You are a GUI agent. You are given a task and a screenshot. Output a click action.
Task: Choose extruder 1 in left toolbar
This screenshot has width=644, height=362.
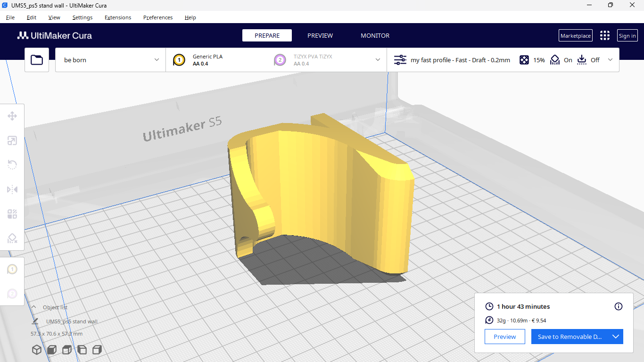pos(12,270)
